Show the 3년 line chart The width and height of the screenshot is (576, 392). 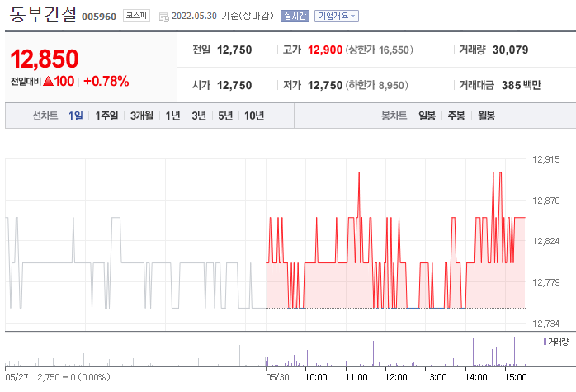pos(199,116)
